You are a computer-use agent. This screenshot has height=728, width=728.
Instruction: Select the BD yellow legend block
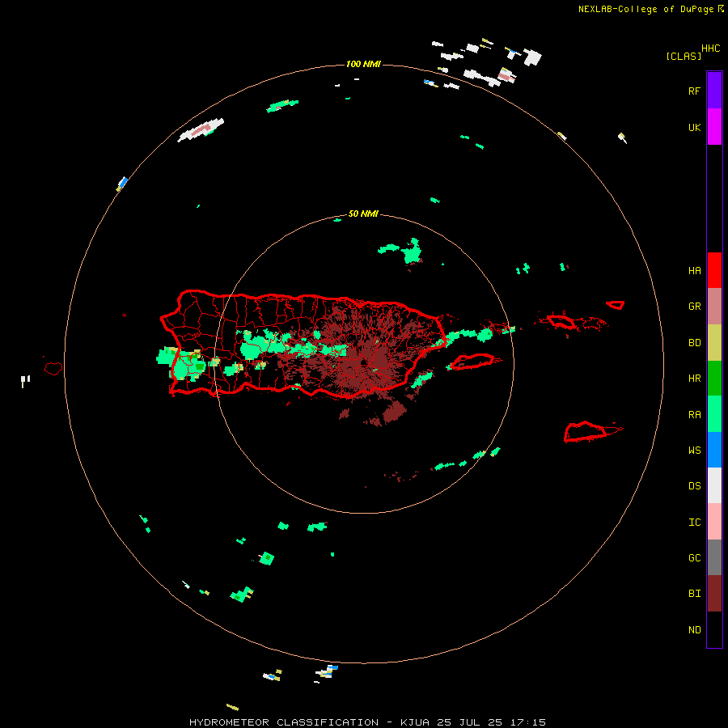(714, 342)
